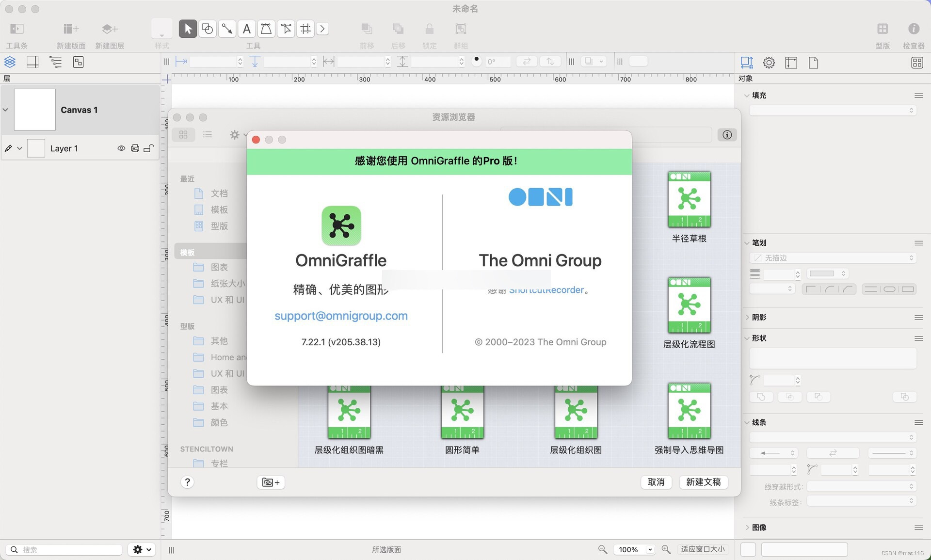The width and height of the screenshot is (931, 560).
Task: Open the 无描边 stroke type dropdown
Action: [x=833, y=258]
